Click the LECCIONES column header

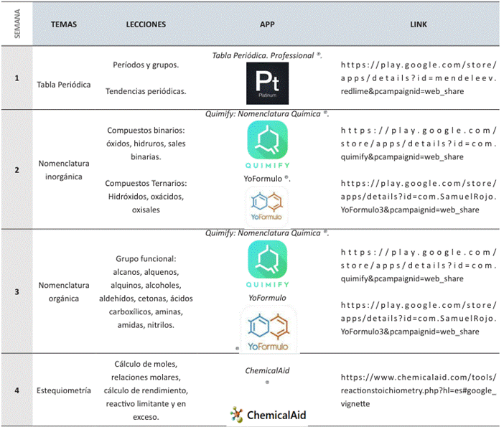tap(146, 24)
